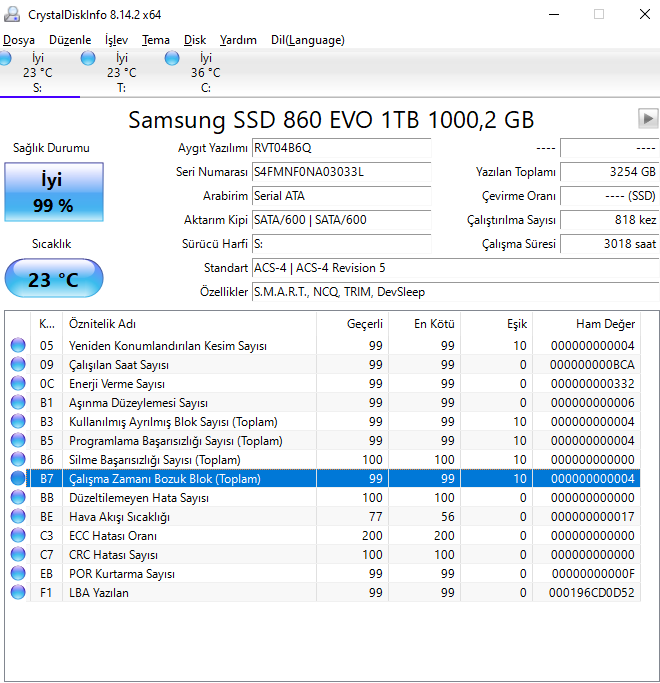Click the Özellikler field

[456, 292]
